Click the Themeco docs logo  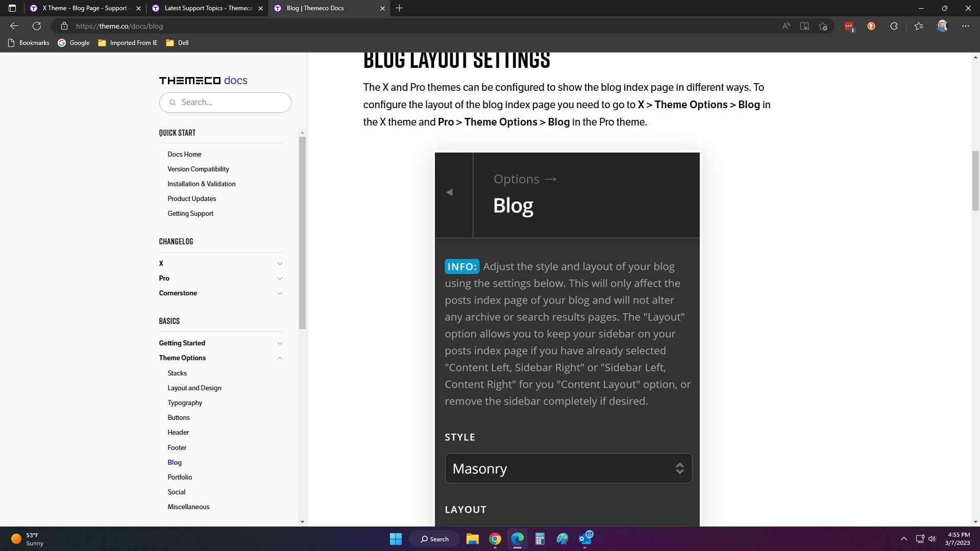coord(203,81)
